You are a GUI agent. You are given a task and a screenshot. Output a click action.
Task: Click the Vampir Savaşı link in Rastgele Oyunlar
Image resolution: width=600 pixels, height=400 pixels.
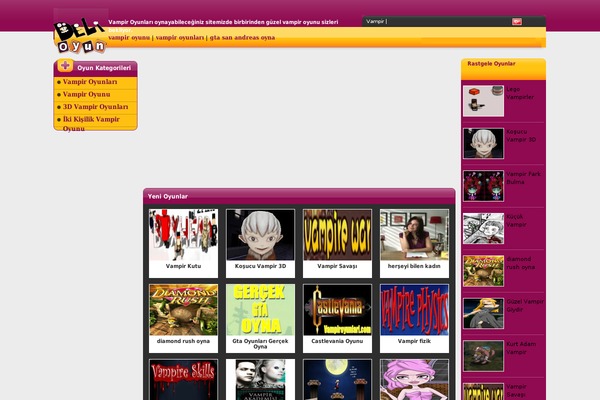coord(516,390)
